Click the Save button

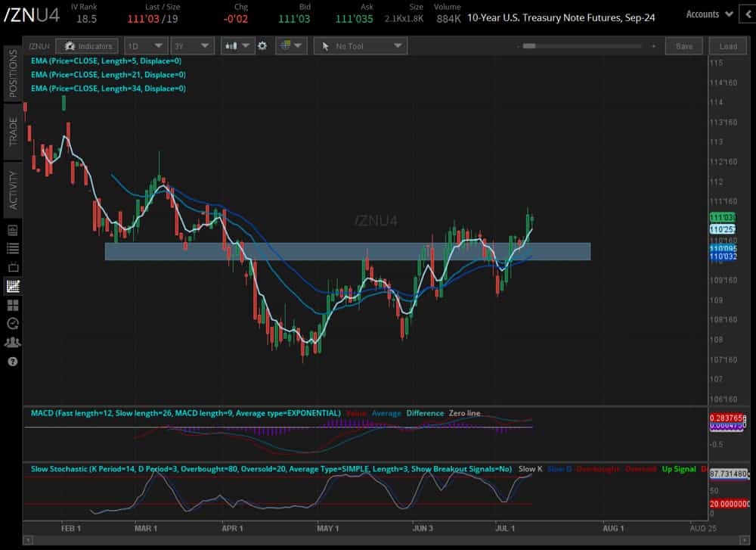[683, 46]
